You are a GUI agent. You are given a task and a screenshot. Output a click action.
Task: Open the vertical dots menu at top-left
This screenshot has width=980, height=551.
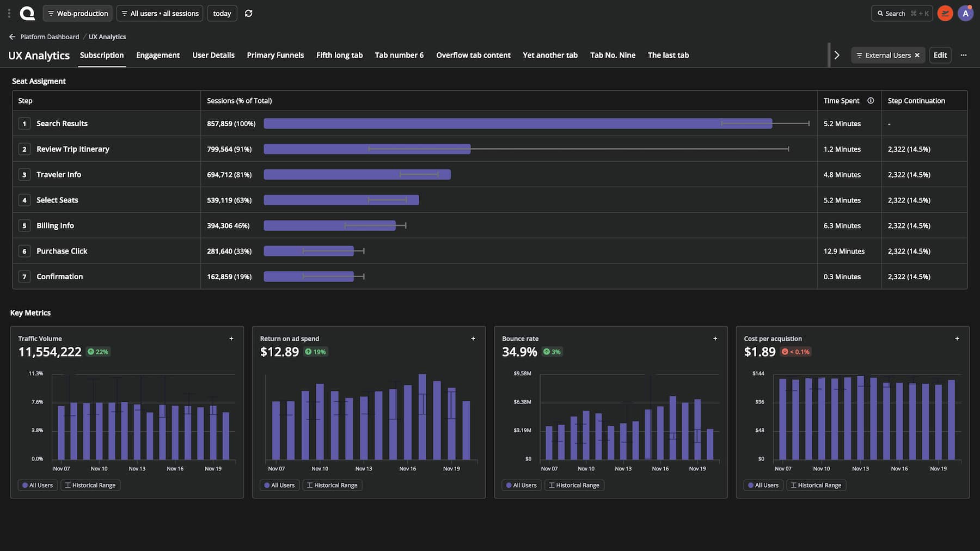pyautogui.click(x=9, y=13)
